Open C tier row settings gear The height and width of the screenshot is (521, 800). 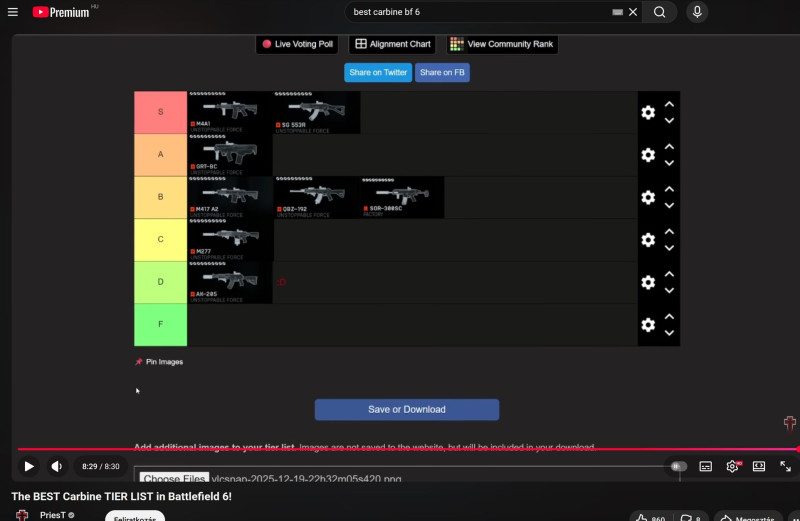(648, 239)
